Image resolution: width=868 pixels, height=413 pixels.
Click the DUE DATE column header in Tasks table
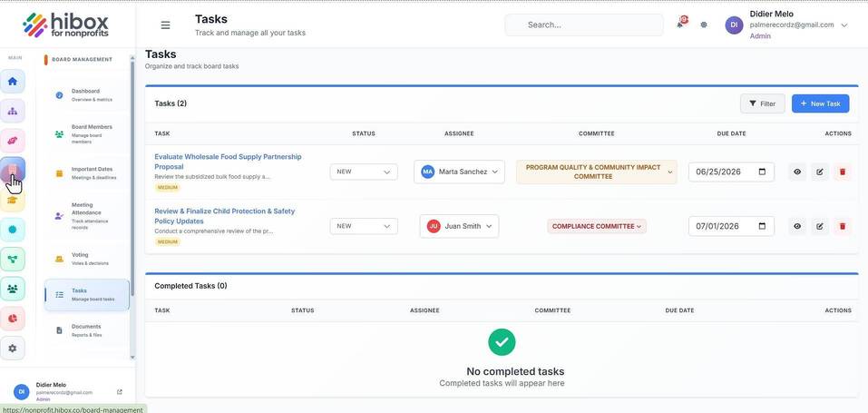point(731,133)
